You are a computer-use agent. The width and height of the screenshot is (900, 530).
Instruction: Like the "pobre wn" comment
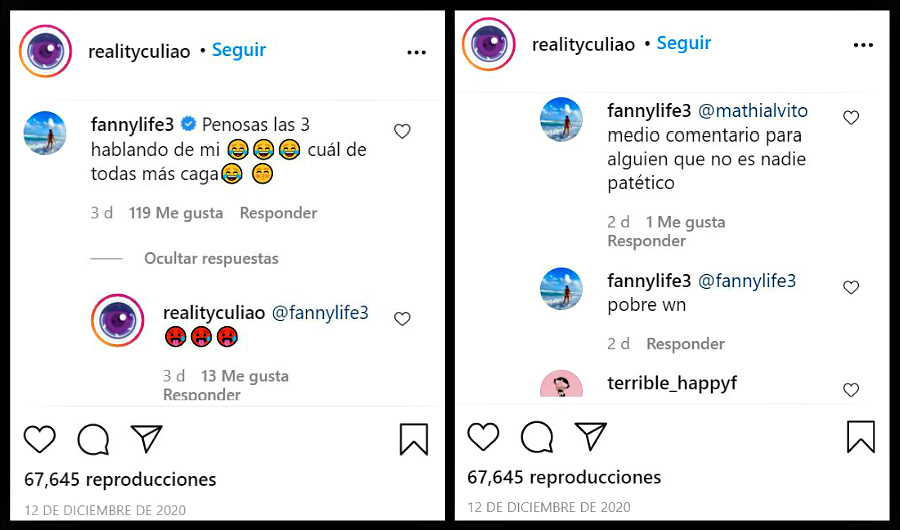[851, 287]
